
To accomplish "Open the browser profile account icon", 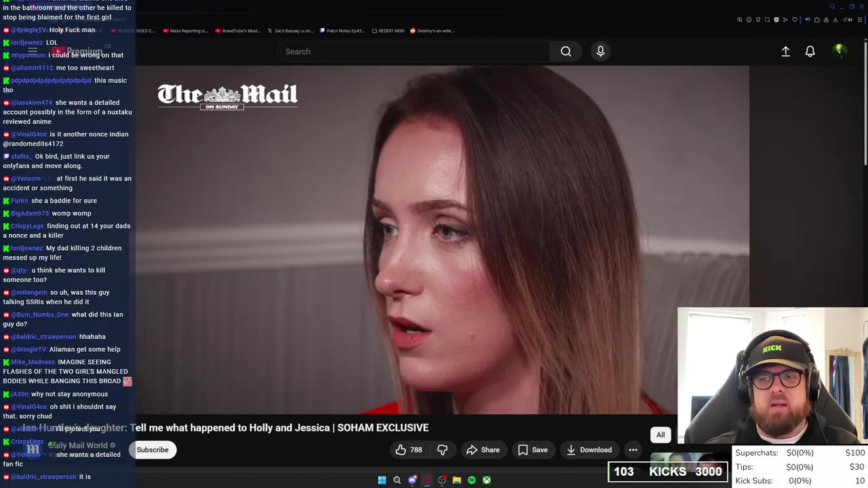I will [x=826, y=20].
